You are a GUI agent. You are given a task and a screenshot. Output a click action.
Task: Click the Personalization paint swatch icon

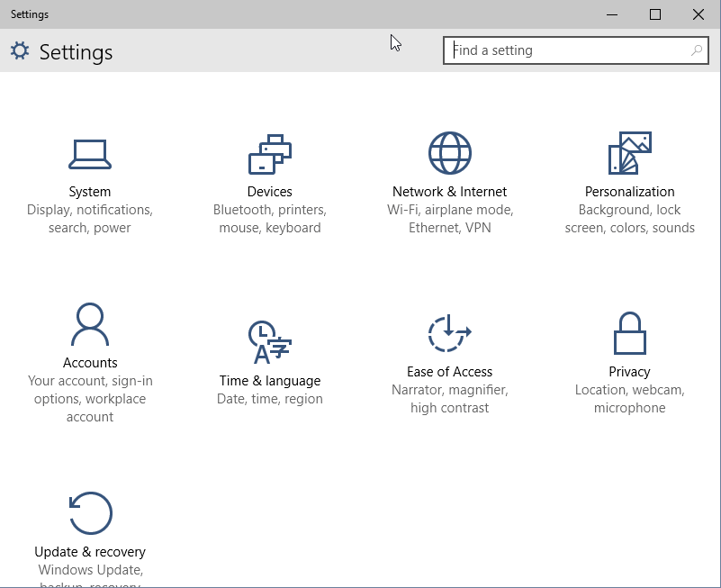(x=630, y=153)
